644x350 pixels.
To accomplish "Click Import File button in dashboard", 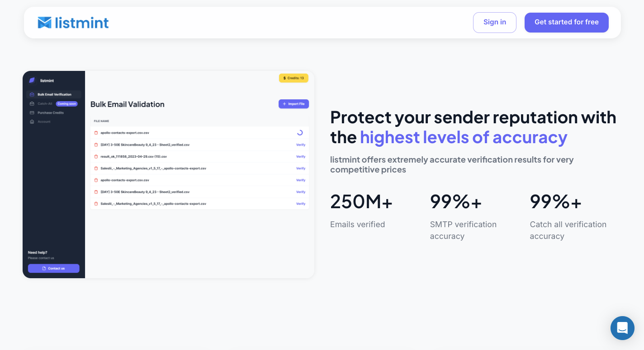I will (294, 104).
